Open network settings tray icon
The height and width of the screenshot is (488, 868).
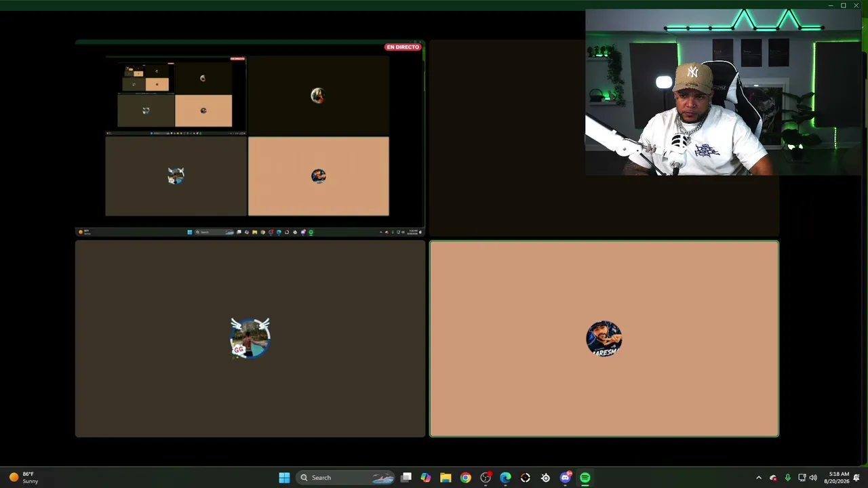point(802,478)
